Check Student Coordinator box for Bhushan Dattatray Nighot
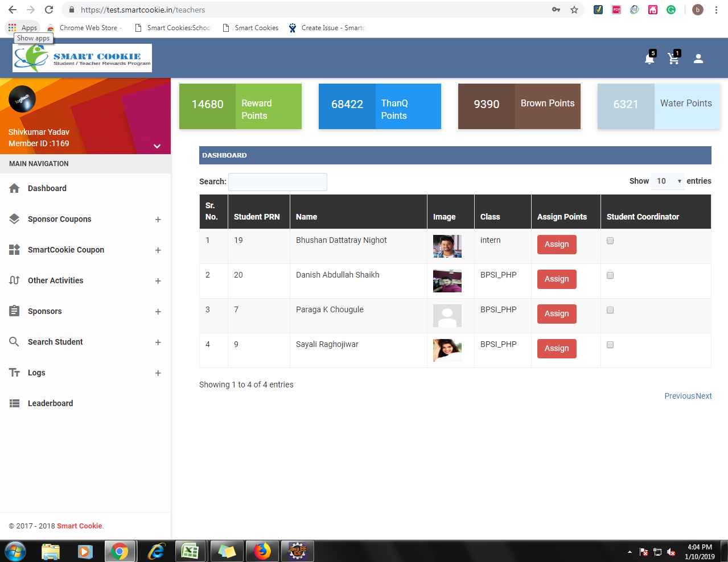Image resolution: width=728 pixels, height=562 pixels. (x=610, y=241)
